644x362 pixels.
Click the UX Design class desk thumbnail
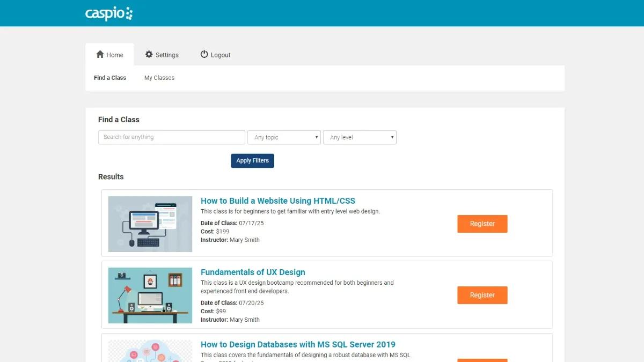(x=150, y=295)
